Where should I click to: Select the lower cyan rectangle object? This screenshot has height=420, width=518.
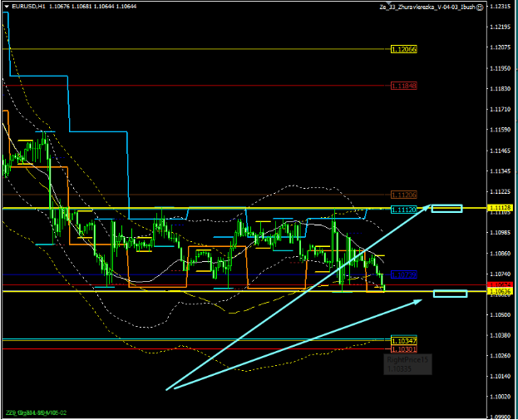[450, 293]
